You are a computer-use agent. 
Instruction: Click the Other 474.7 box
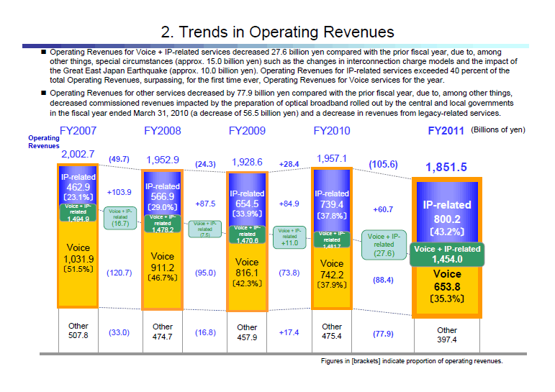163,332
